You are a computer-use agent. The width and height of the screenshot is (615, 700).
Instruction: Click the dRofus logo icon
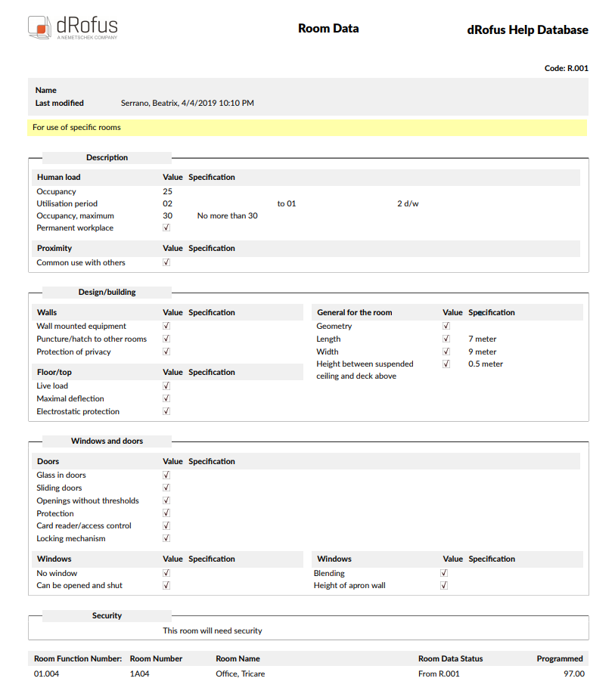37,25
